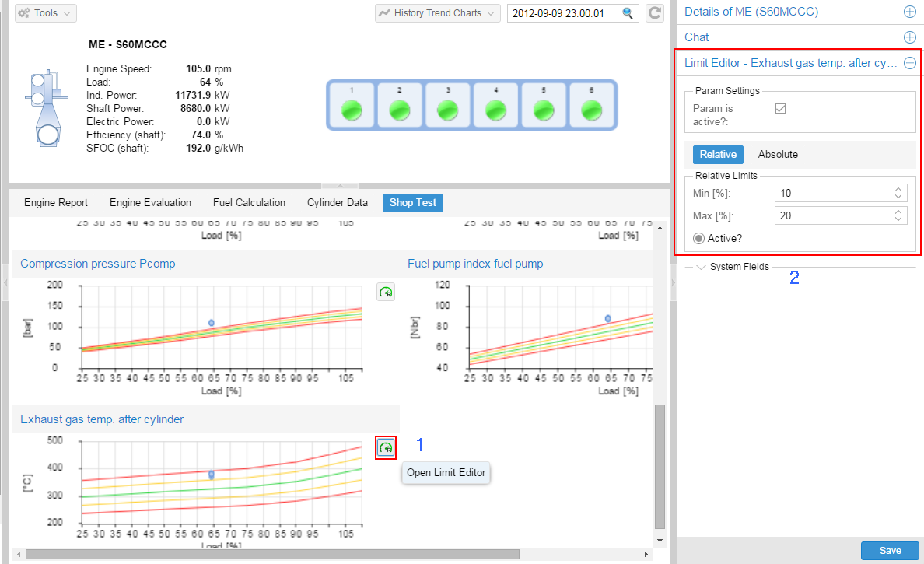Switch to Absolute limits mode
The width and height of the screenshot is (924, 564).
[778, 154]
